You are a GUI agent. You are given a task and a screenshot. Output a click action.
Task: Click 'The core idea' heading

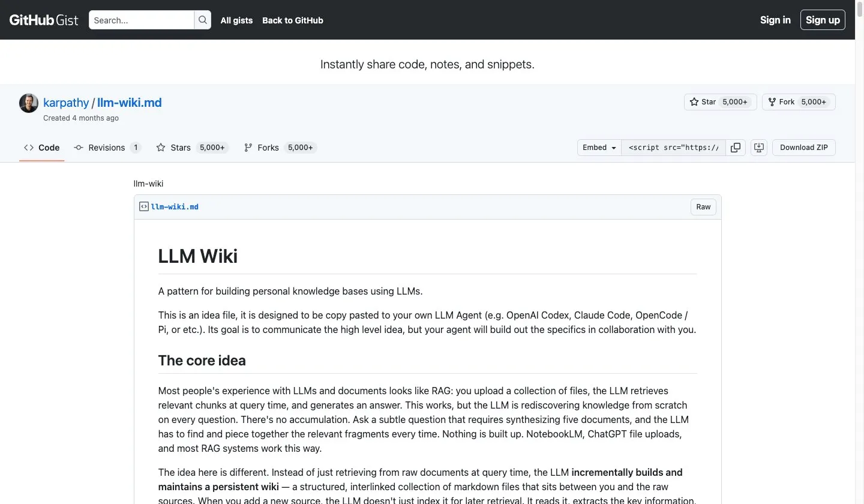pyautogui.click(x=202, y=361)
